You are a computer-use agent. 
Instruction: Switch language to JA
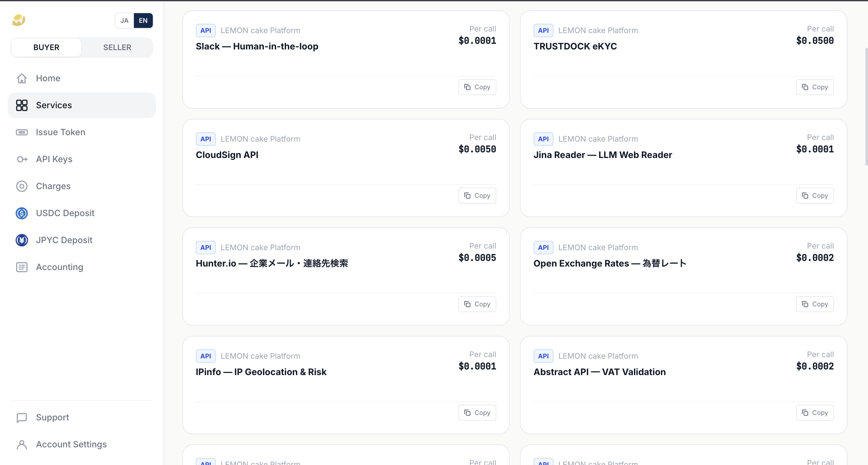124,21
